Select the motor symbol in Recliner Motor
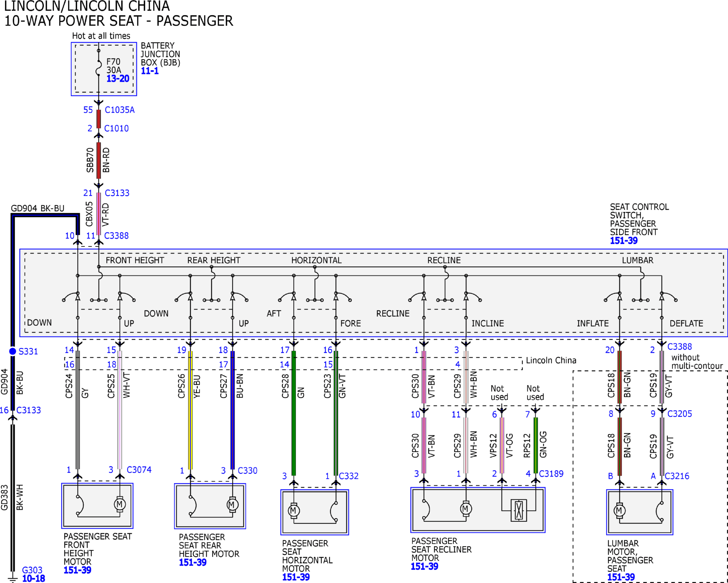 tap(466, 509)
